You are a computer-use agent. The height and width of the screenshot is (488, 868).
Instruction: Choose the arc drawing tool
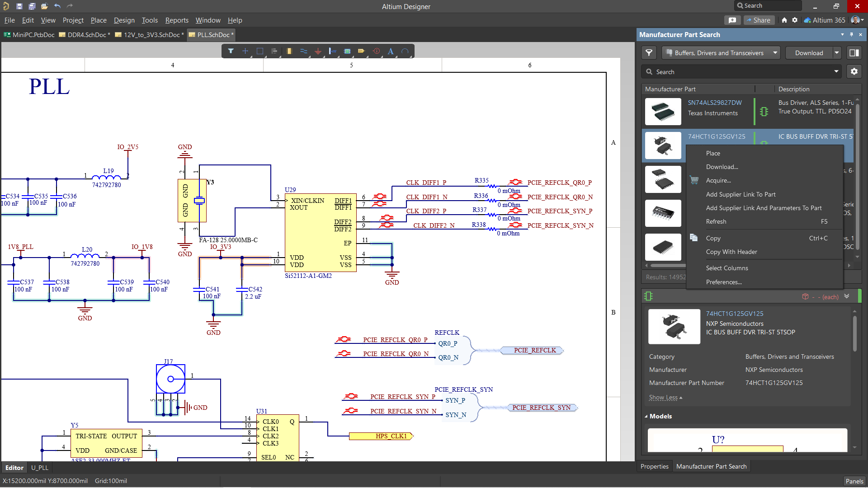coord(405,51)
